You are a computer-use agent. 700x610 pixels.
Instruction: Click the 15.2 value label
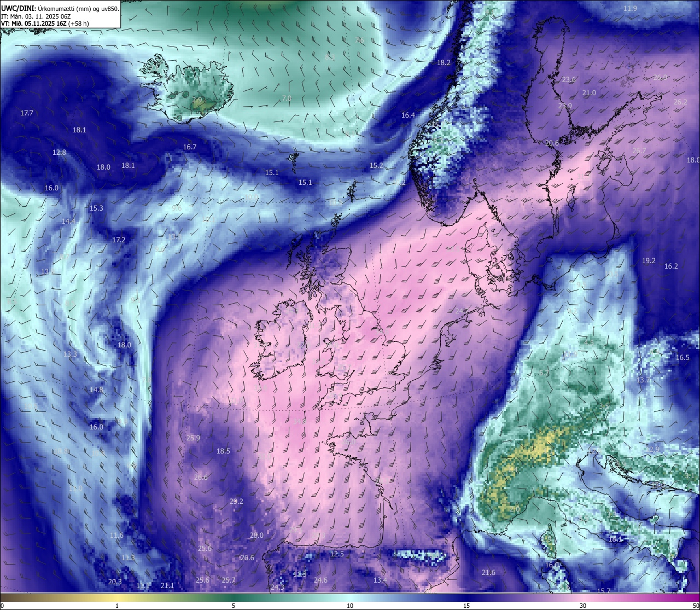pos(376,166)
